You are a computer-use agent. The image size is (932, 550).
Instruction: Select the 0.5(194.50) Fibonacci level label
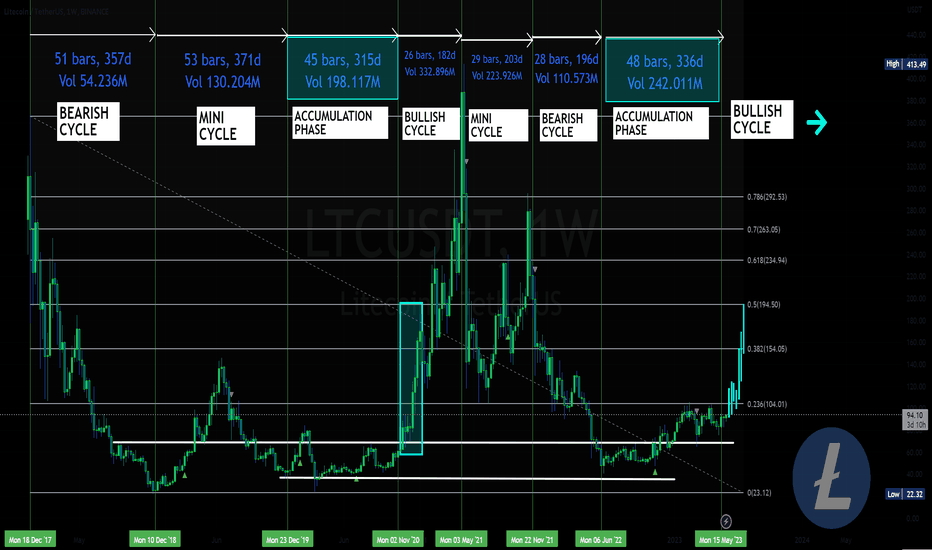coord(763,304)
